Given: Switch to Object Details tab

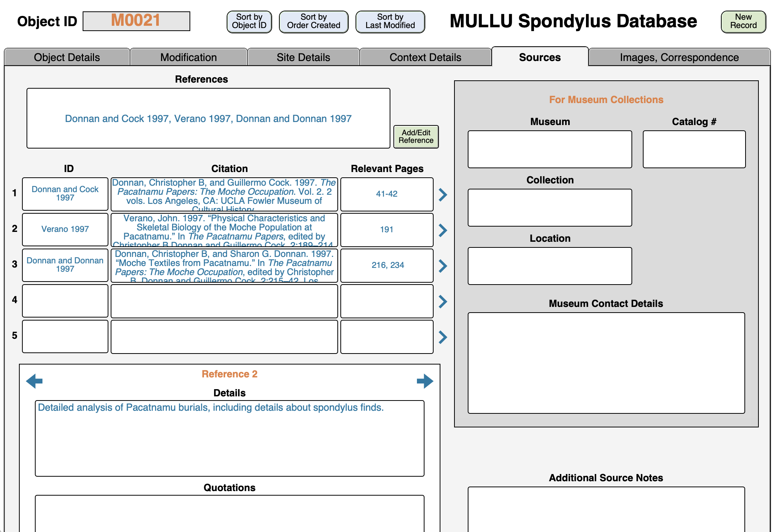Looking at the screenshot, I should (x=67, y=57).
